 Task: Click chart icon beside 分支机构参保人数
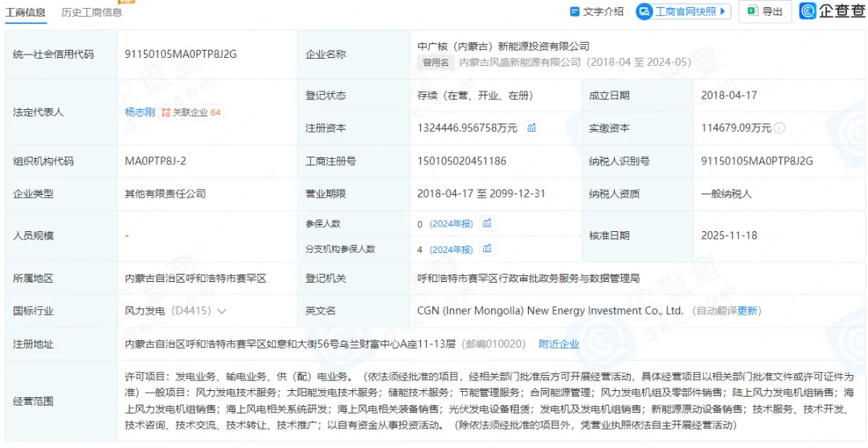click(x=487, y=249)
